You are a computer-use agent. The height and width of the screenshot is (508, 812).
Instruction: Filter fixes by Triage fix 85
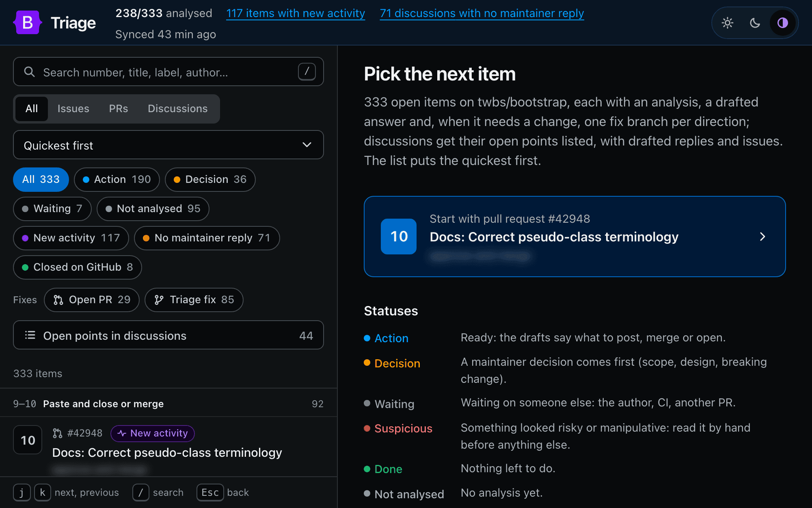(194, 300)
